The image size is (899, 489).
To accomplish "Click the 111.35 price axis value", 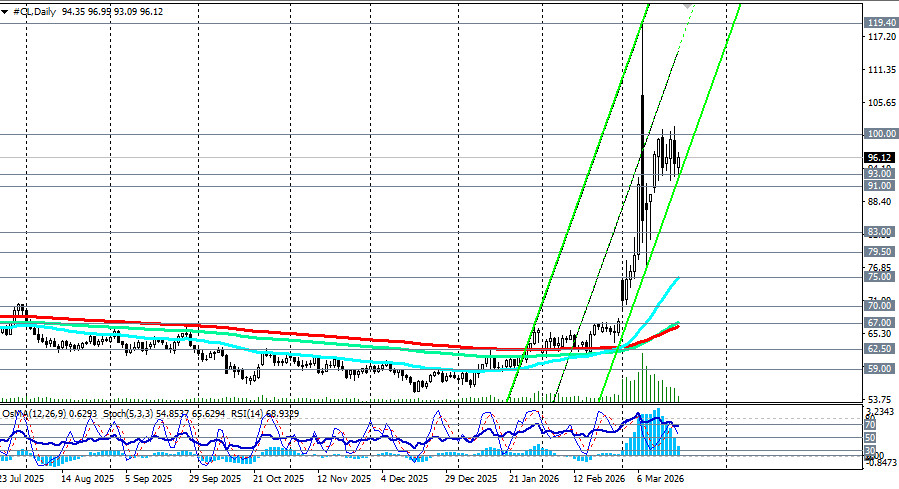I will 882,70.
